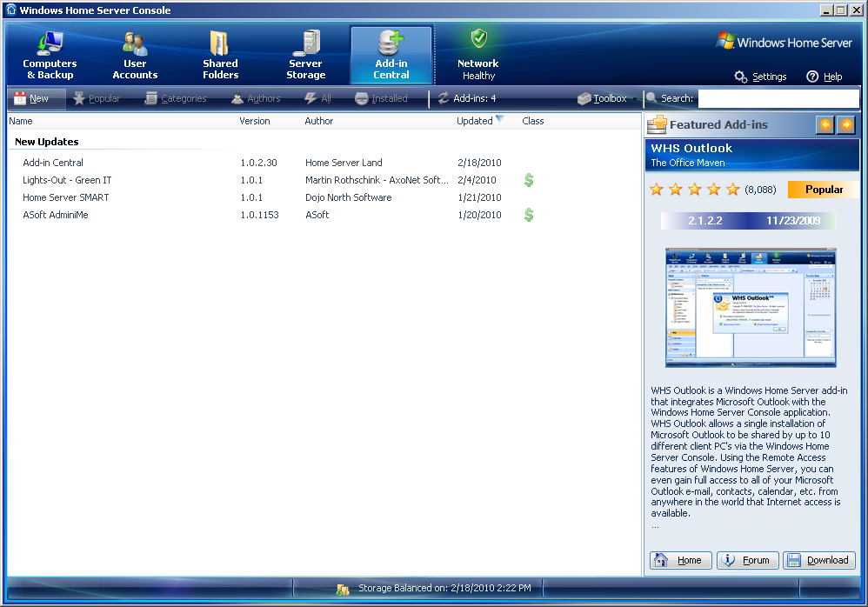This screenshot has width=868, height=607.
Task: Click Windows Home Server Console title icon
Action: [11, 10]
